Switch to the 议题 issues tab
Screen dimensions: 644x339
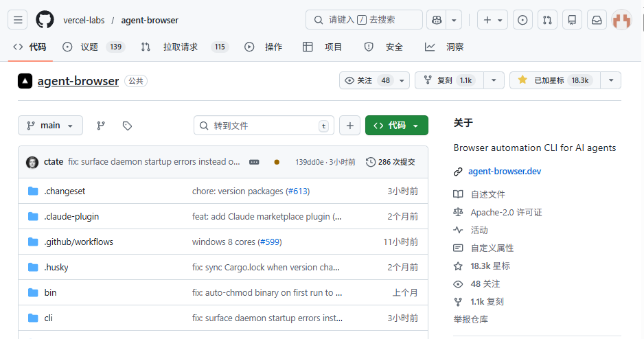(93, 47)
